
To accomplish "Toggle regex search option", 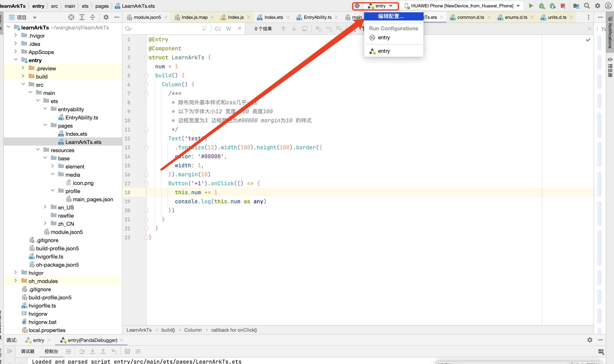I will [x=239, y=29].
